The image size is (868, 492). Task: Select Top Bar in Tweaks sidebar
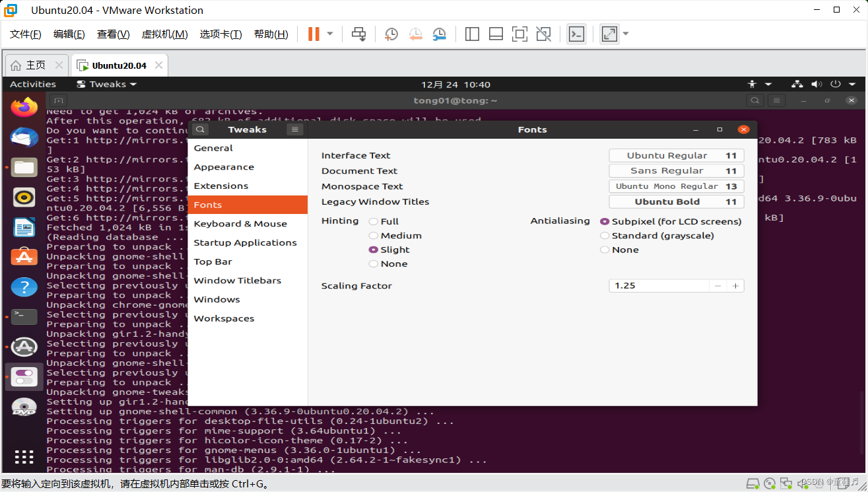[248, 262]
